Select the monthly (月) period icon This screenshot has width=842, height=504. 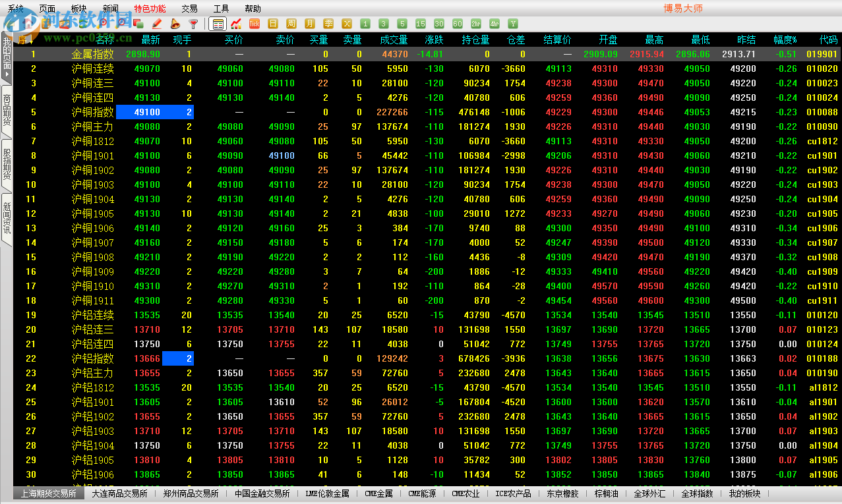(x=310, y=24)
